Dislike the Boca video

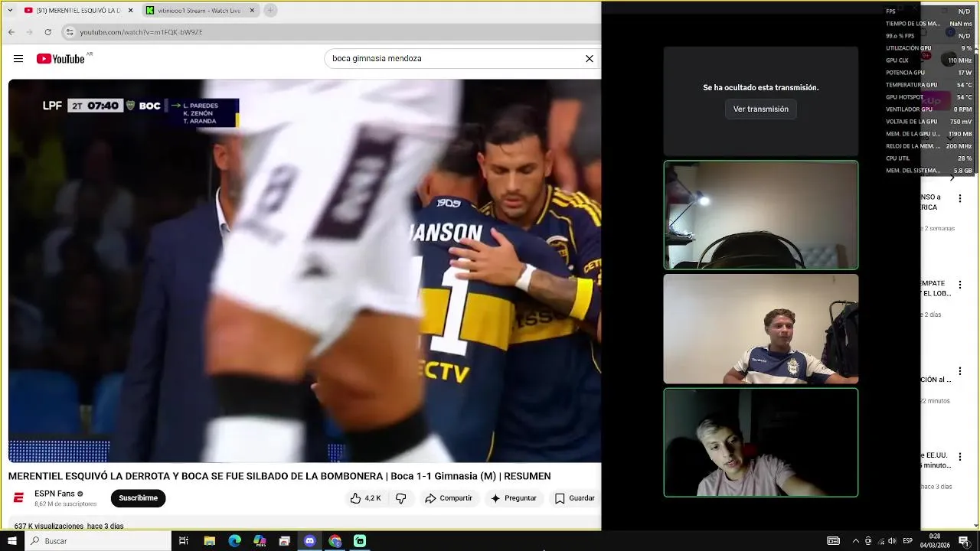click(x=400, y=498)
